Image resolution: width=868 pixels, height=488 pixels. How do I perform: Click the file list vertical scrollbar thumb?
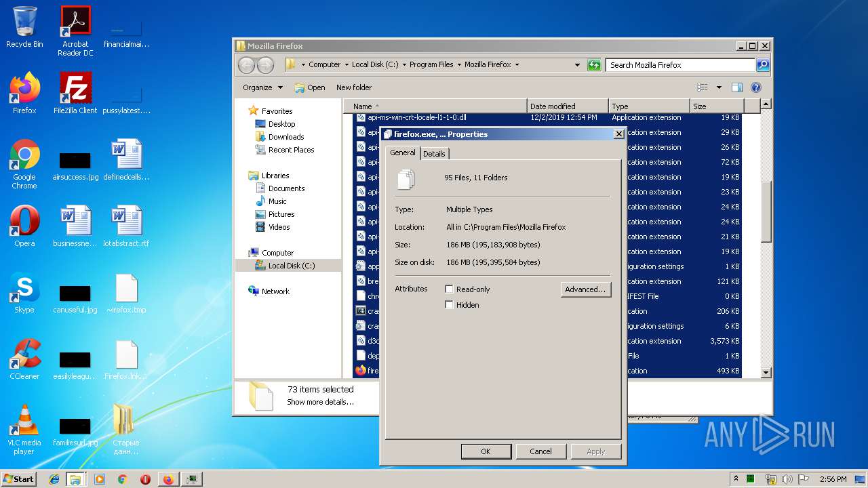point(766,211)
